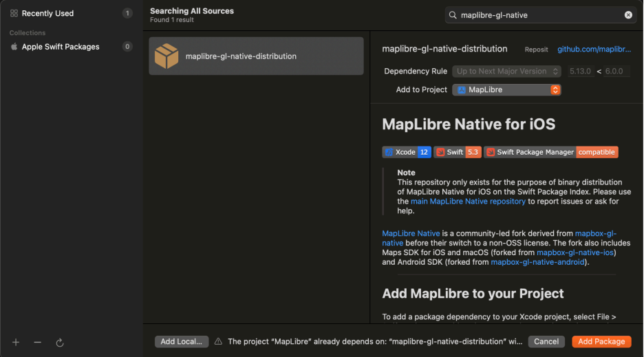Click the Recently Used count badge

coord(127,13)
